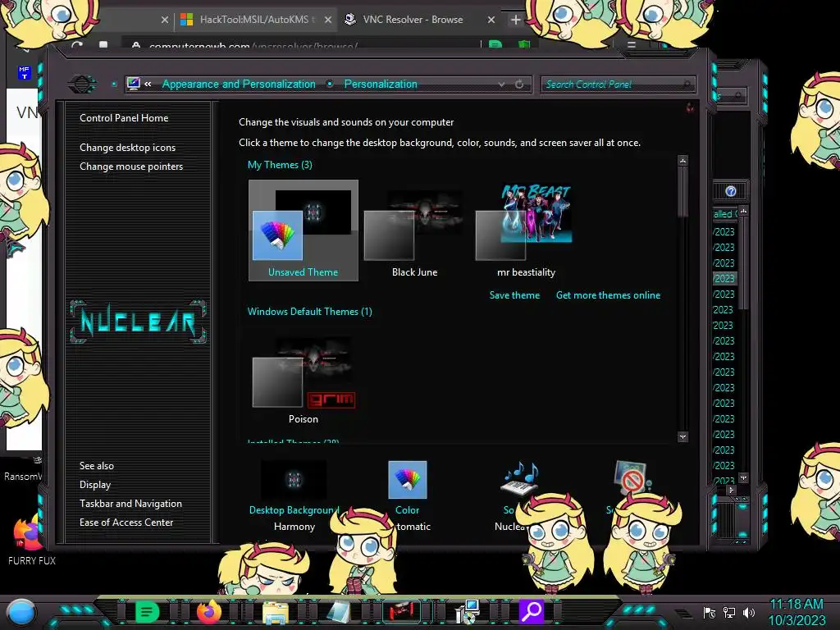The width and height of the screenshot is (840, 630).
Task: Click the Save theme link
Action: tap(514, 295)
